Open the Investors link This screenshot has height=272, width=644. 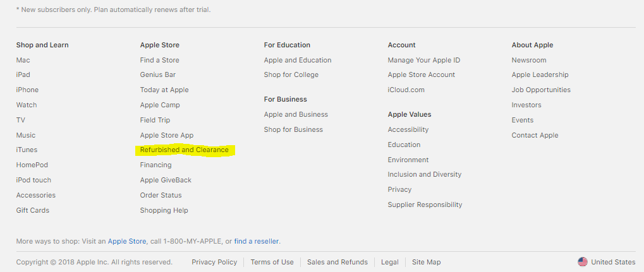point(526,105)
